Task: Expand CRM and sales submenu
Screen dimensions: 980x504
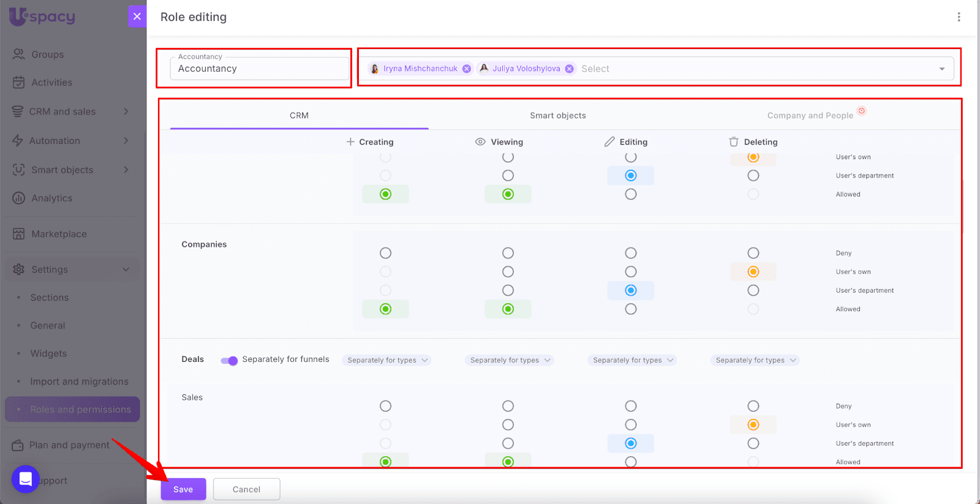Action: coord(126,111)
